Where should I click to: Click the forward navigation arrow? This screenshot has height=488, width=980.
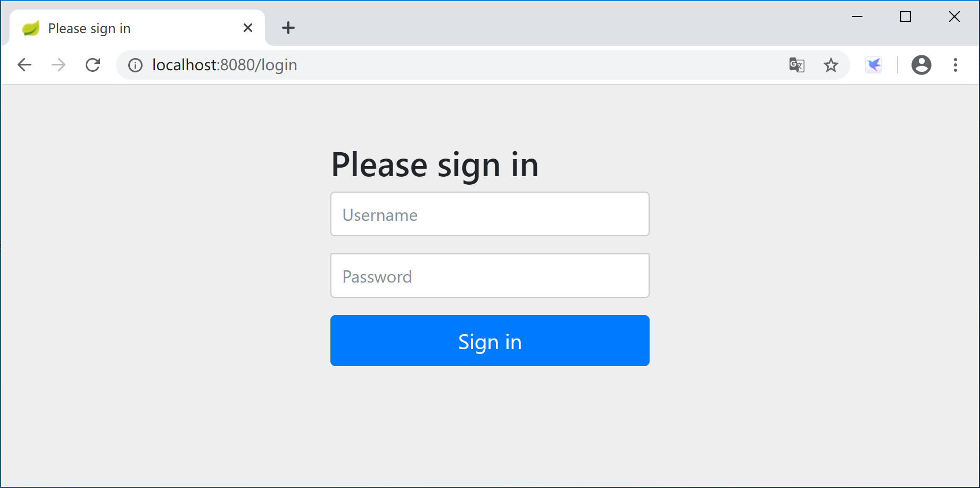coord(59,65)
